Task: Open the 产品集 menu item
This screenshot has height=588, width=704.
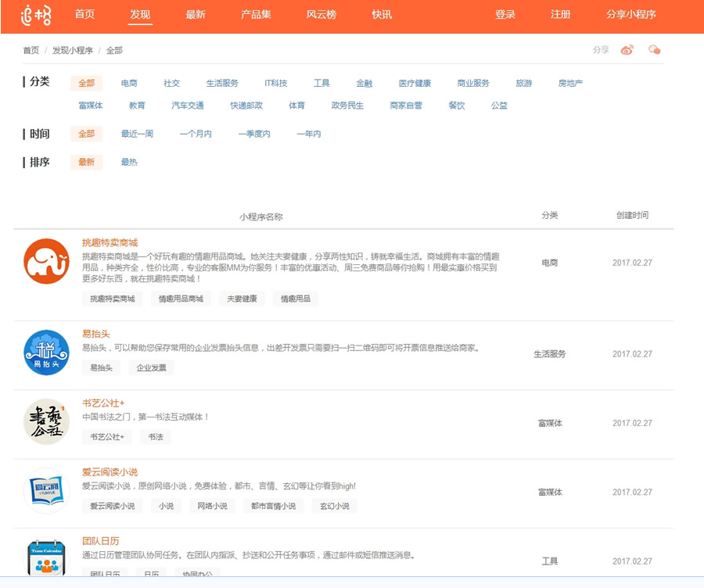Action: (x=256, y=14)
